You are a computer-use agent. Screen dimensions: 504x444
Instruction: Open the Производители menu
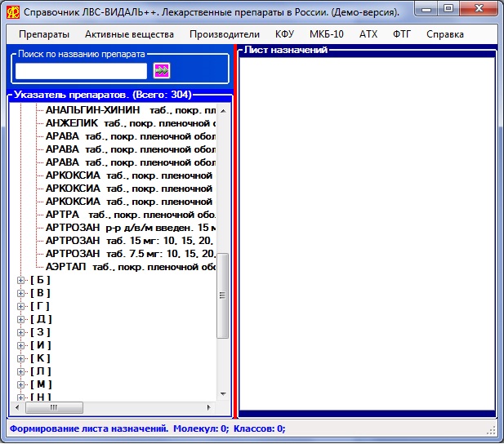[x=224, y=34]
